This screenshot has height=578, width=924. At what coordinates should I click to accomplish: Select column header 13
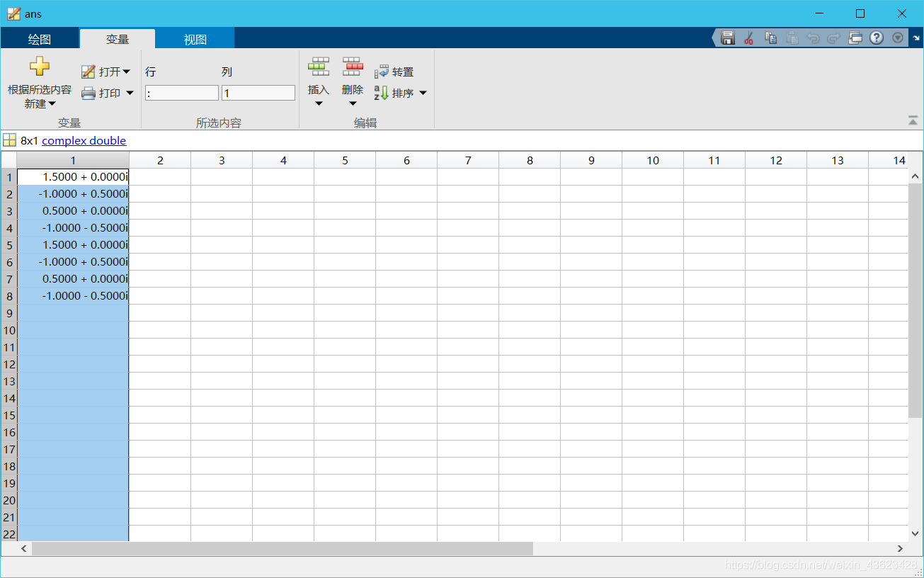(x=838, y=160)
